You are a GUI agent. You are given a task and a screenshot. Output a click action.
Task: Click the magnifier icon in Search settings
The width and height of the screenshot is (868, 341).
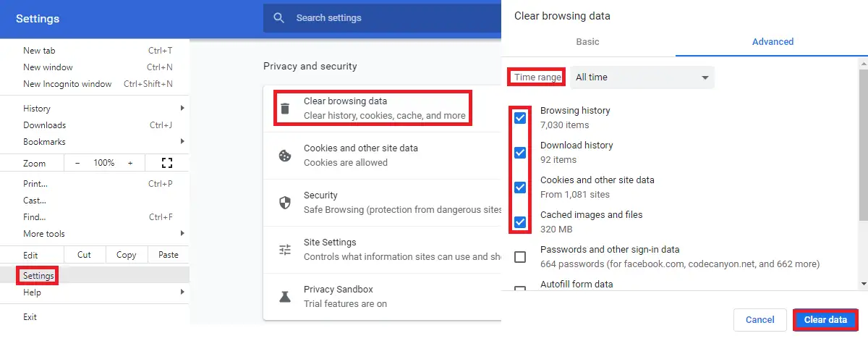click(x=278, y=18)
